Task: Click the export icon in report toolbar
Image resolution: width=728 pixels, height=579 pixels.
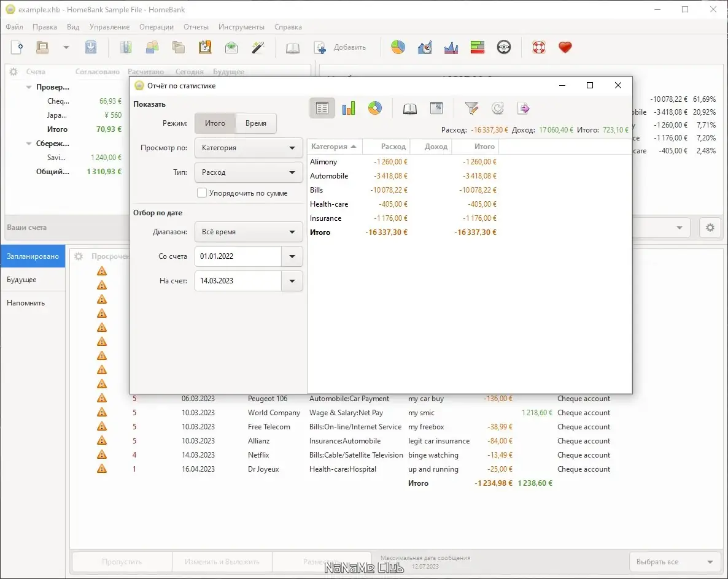Action: coord(524,109)
